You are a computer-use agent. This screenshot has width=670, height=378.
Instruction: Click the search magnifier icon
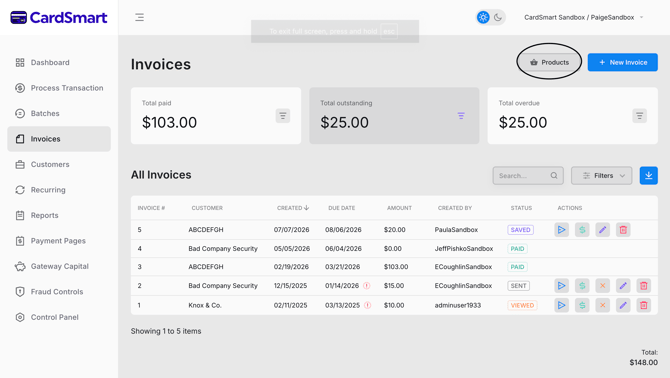pos(554,176)
